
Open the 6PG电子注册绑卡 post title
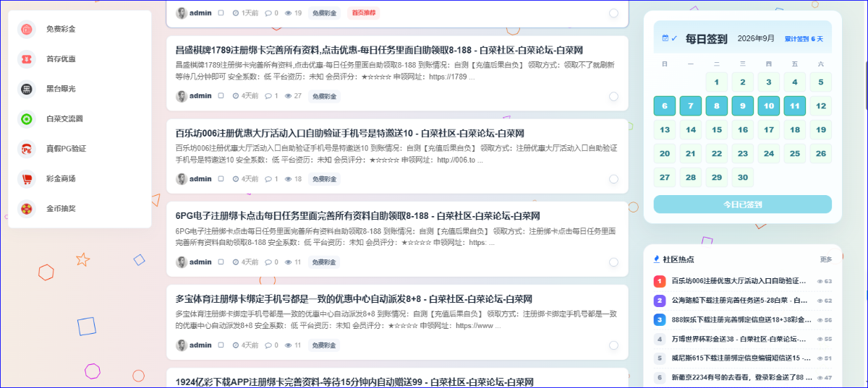point(357,216)
